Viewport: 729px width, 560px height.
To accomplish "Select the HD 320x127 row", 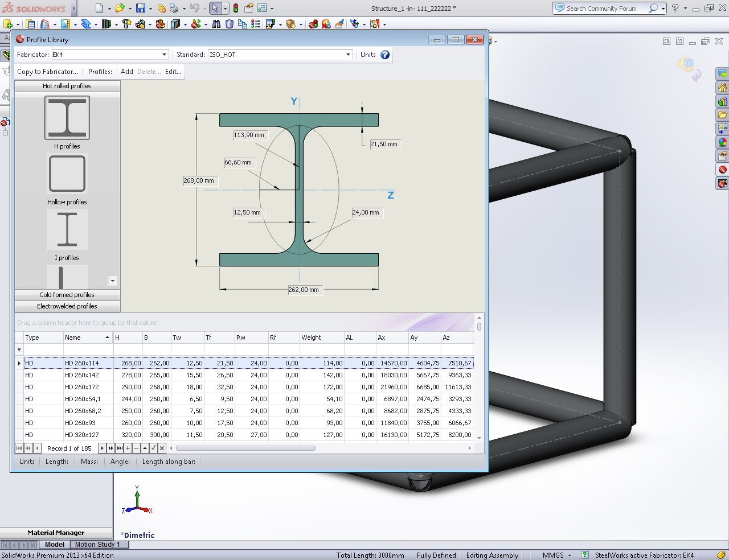I will click(248, 435).
